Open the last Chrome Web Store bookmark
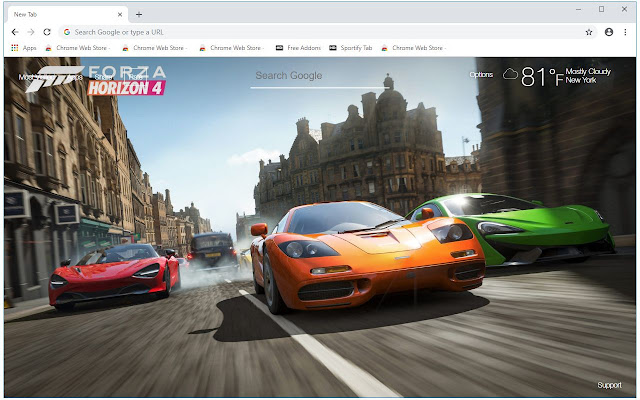 (x=414, y=48)
